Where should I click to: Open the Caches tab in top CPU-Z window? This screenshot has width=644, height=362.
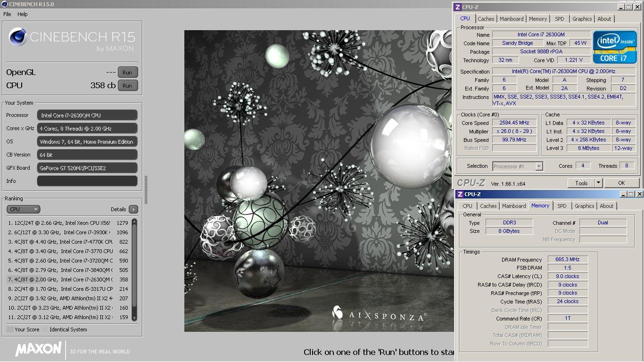click(x=486, y=19)
